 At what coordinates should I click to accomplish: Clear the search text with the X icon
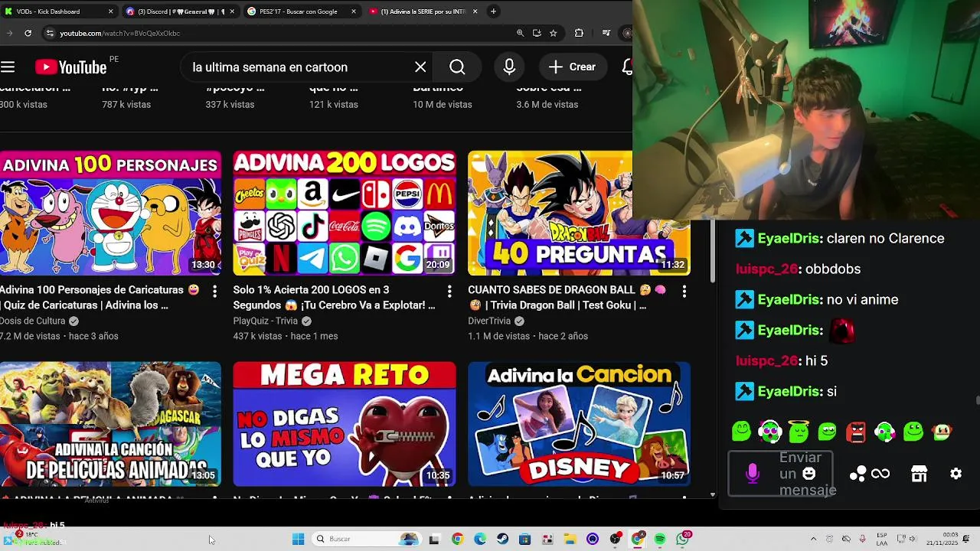(x=420, y=67)
